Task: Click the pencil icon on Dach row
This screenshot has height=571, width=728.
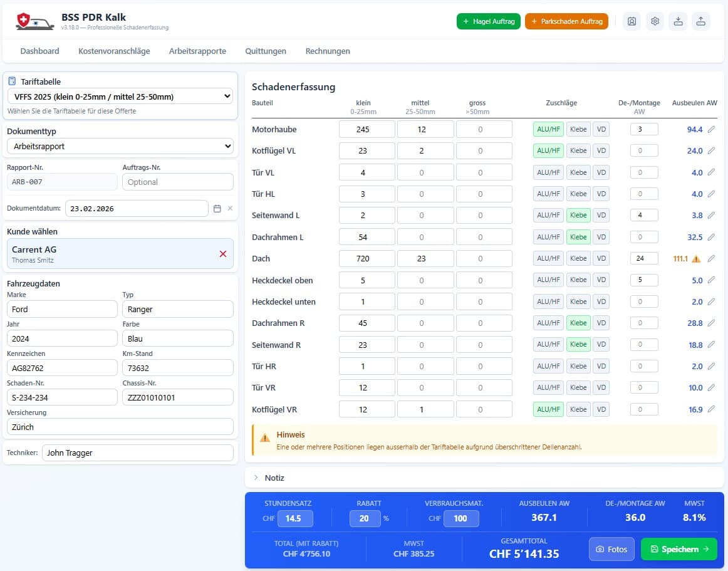Action: 711,259
